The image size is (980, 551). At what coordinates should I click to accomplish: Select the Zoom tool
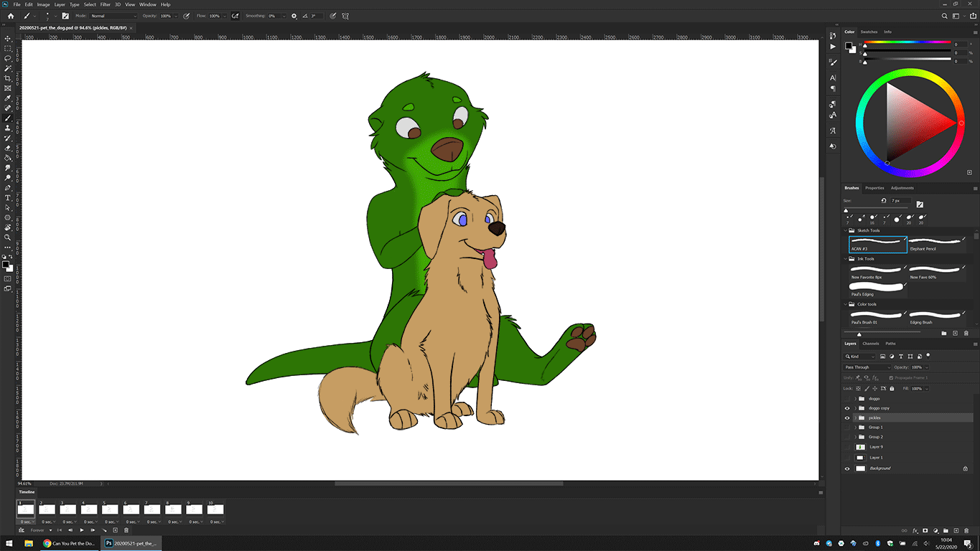pos(8,237)
